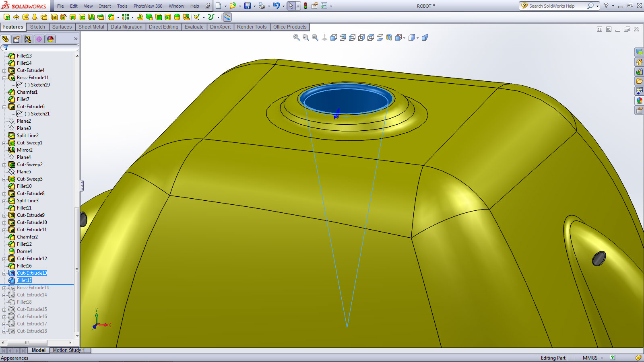This screenshot has height=362, width=644.
Task: Select the Lofted Boss/Base tool
Action: [35, 17]
